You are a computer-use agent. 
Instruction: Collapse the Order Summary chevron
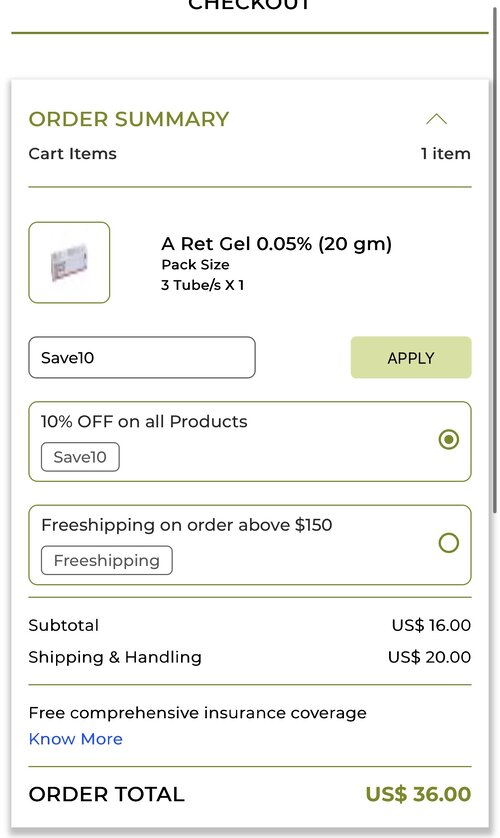click(x=436, y=119)
